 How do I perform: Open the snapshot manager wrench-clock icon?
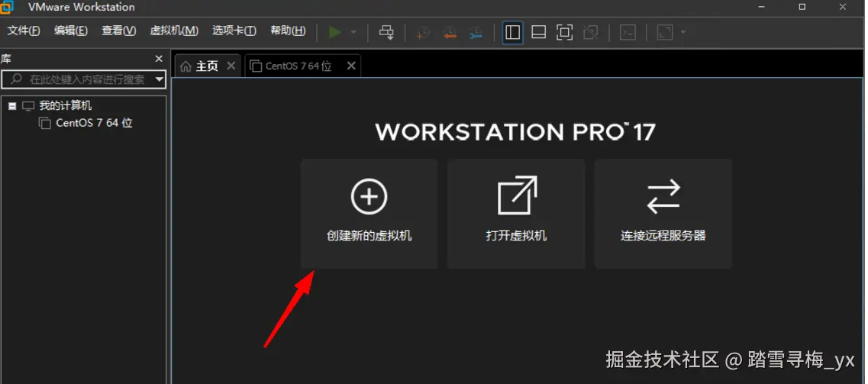click(476, 33)
